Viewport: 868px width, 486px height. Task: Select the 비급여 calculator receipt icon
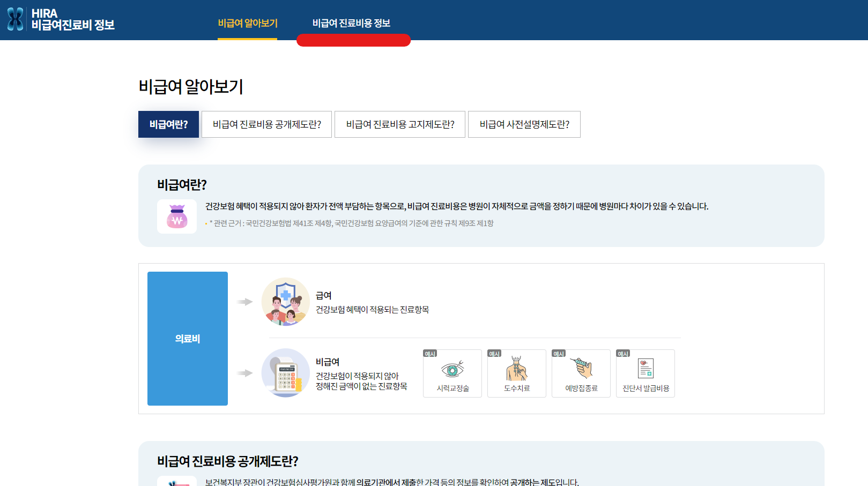click(286, 373)
